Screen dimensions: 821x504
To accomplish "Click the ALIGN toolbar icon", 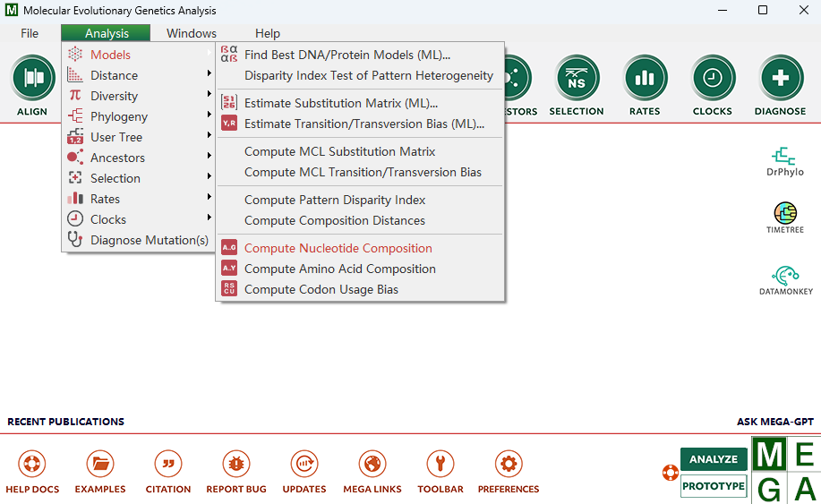I will point(32,79).
